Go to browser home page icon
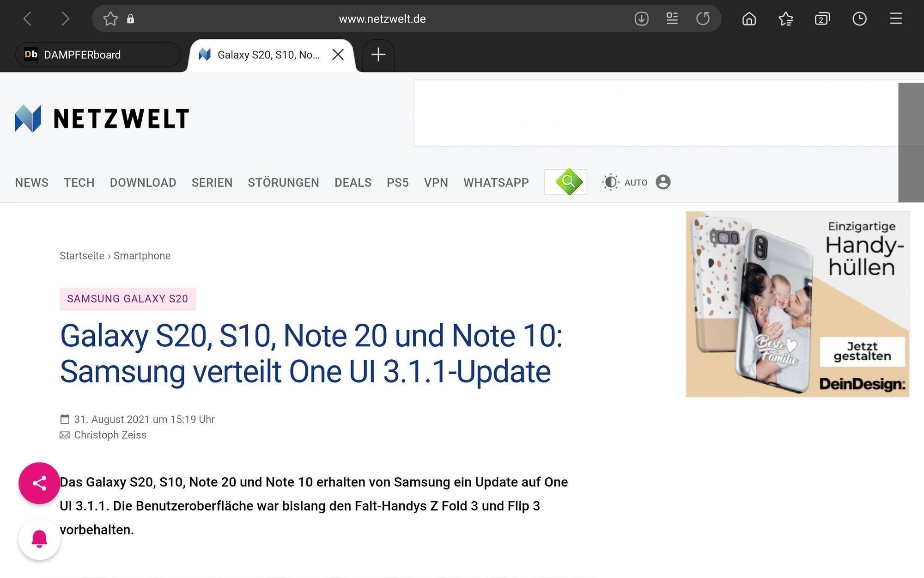The height and width of the screenshot is (578, 924). (749, 19)
